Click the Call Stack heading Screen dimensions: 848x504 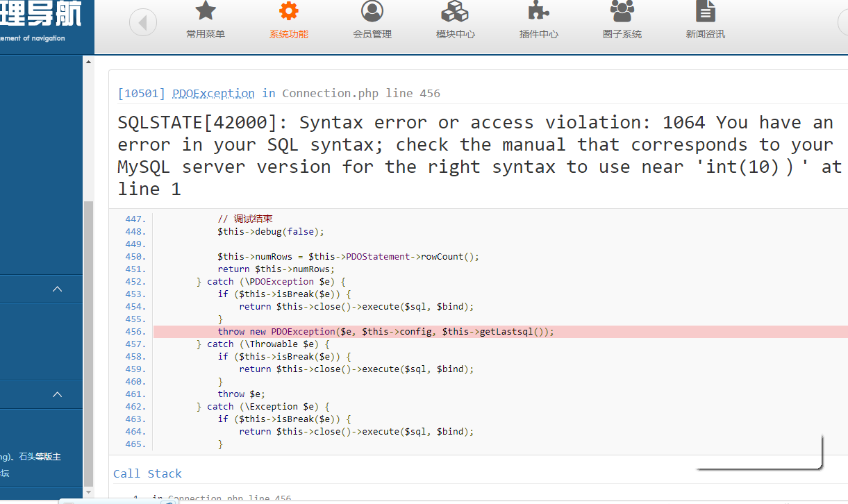click(x=147, y=473)
